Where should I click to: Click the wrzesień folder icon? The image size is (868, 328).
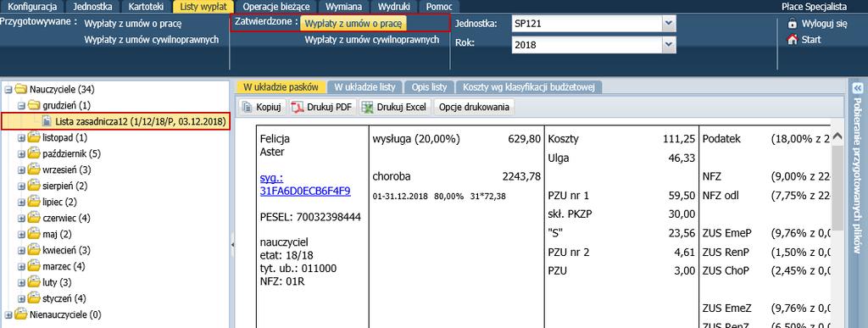pyautogui.click(x=34, y=170)
